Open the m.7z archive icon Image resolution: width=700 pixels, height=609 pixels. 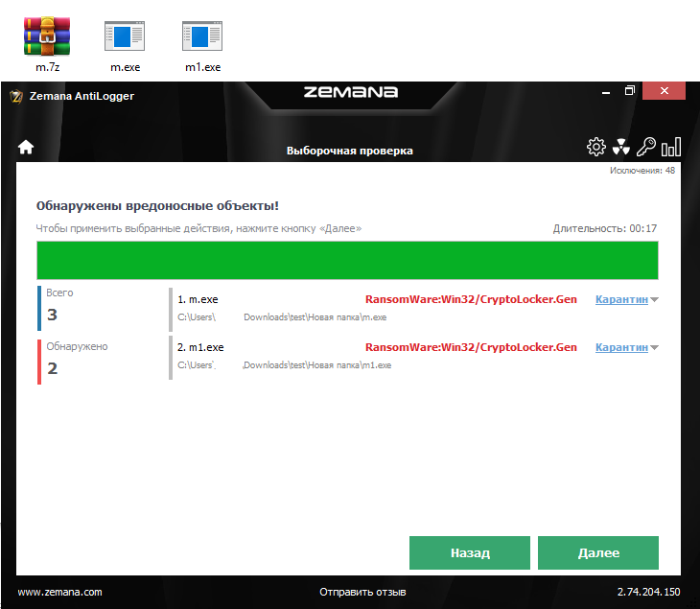(47, 36)
